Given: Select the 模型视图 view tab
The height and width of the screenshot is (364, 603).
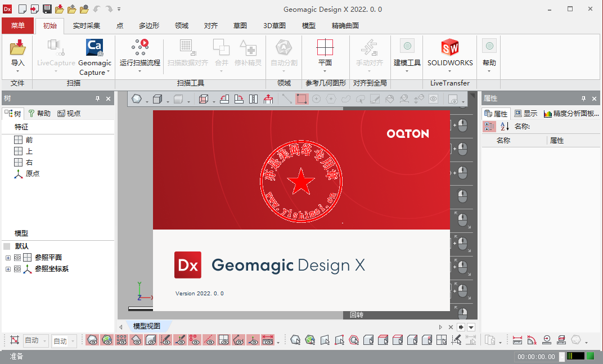Looking at the screenshot, I should [x=146, y=326].
